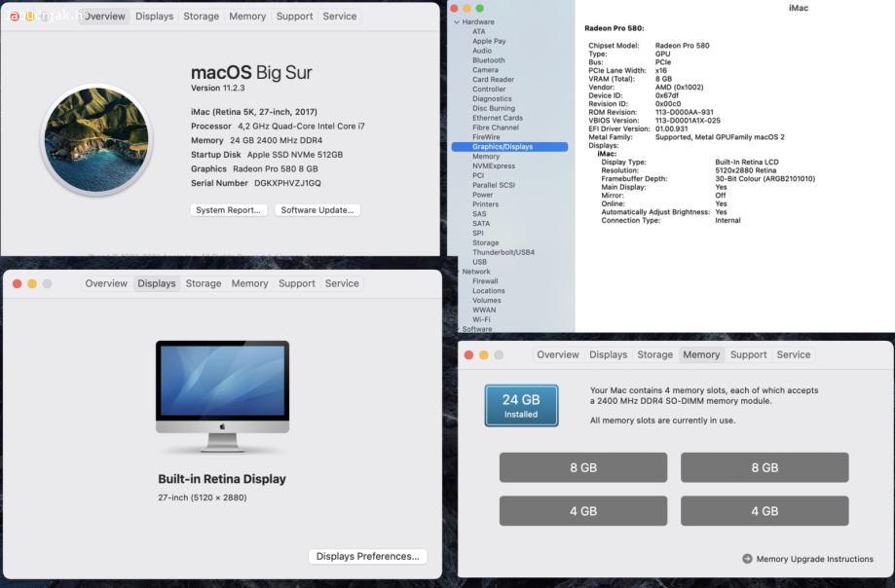This screenshot has width=895, height=588.
Task: Open Storage tab in macOS Big Sur overview window
Action: [201, 16]
